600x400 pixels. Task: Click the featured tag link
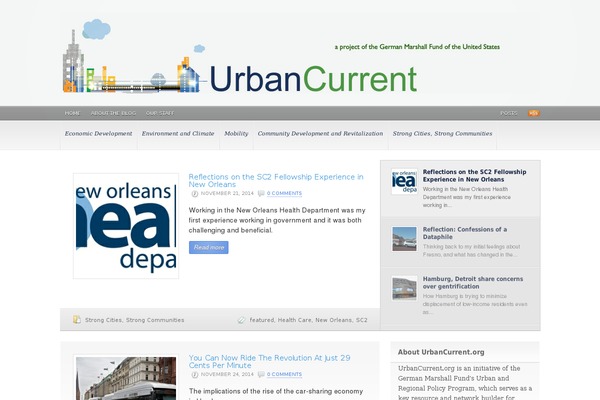262,320
